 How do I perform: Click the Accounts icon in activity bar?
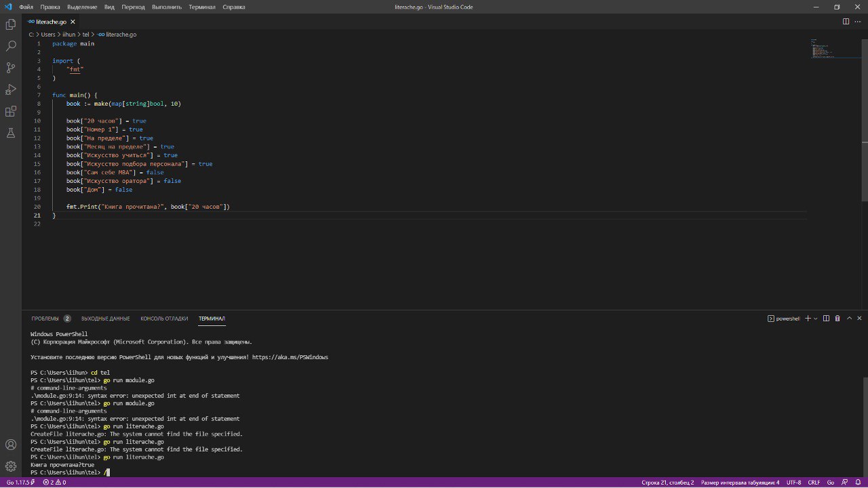pyautogui.click(x=11, y=445)
